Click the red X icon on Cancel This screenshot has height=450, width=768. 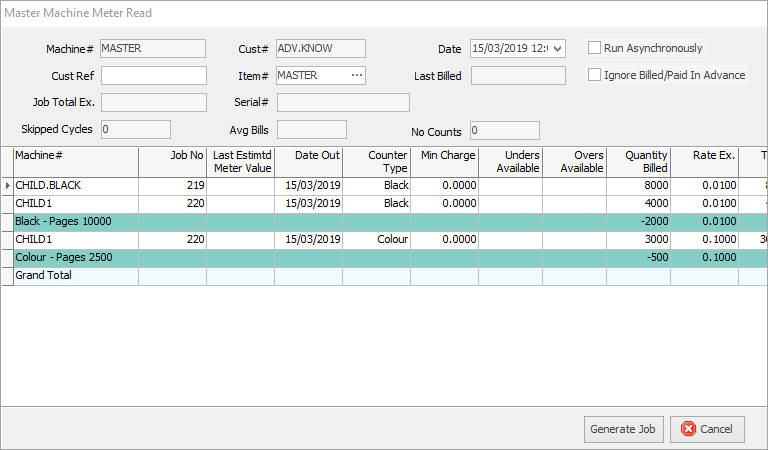688,429
